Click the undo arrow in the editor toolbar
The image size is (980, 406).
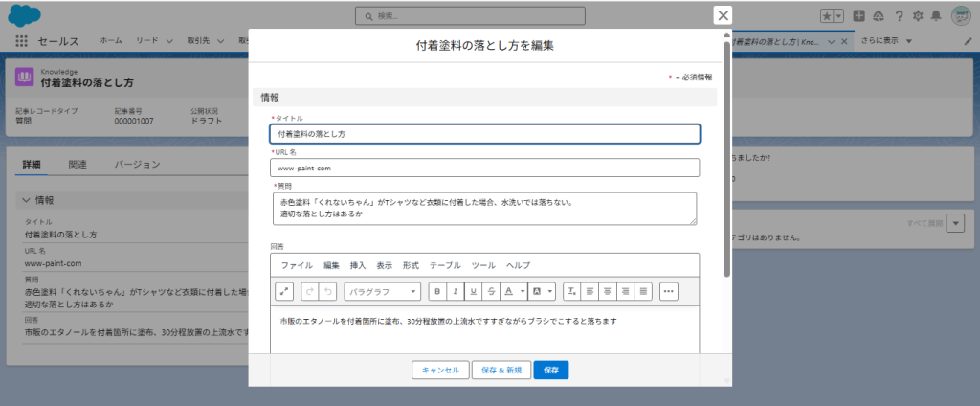pos(327,291)
